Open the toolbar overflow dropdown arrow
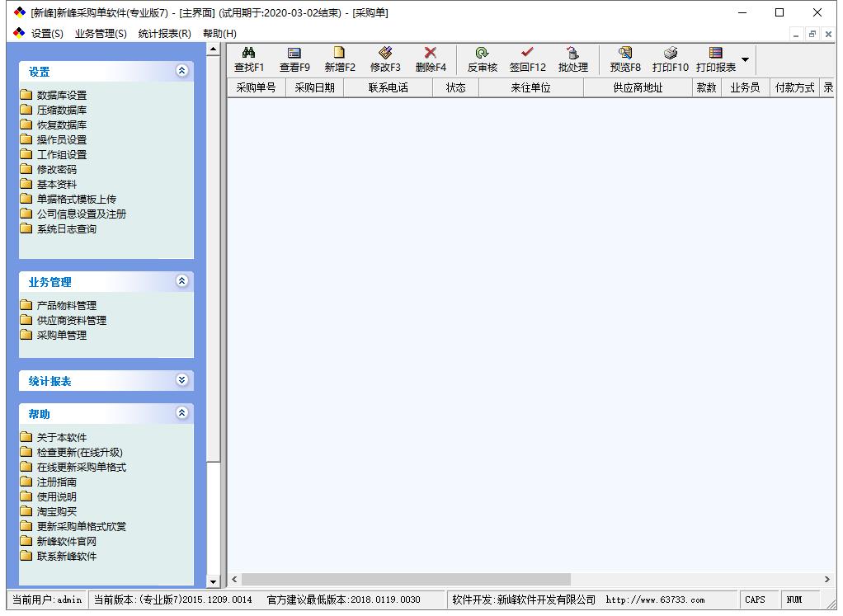843x616 pixels. click(745, 59)
